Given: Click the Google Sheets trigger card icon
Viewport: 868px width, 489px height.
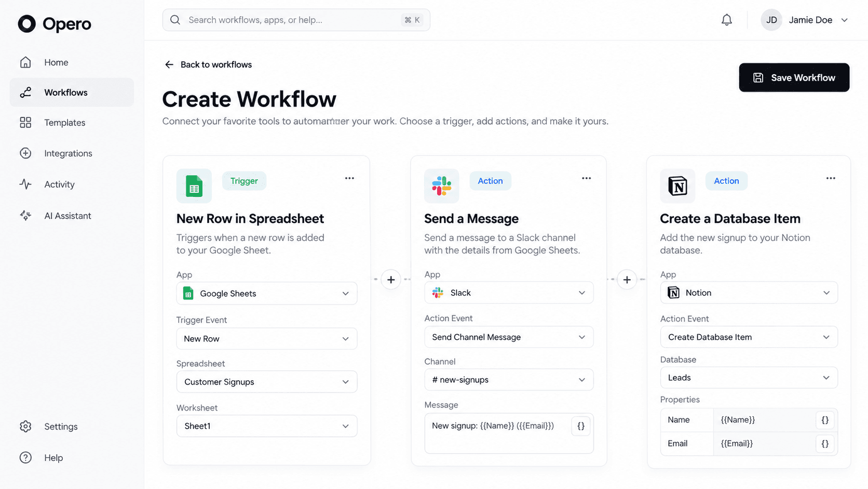Looking at the screenshot, I should tap(194, 186).
